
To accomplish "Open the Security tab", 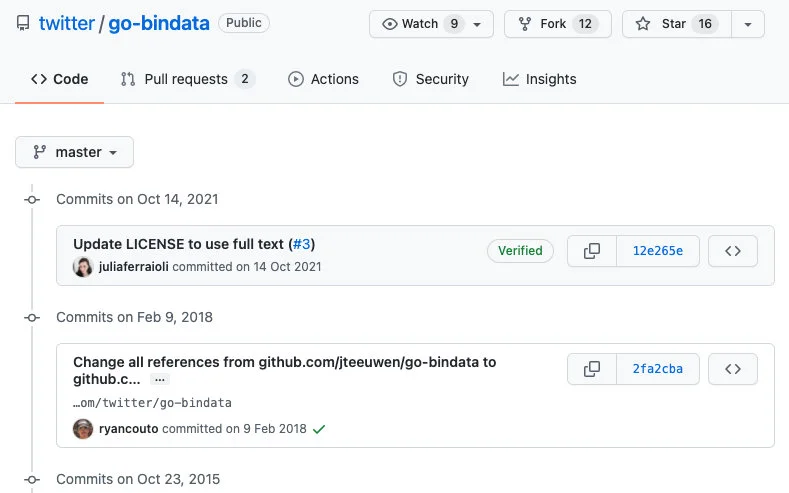I will [430, 79].
